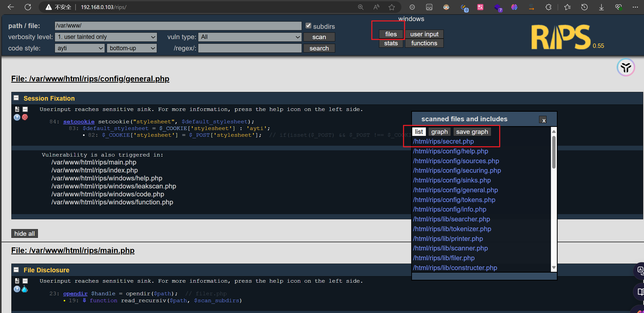Click the File: /var/www/html/rips/config/general.php heading
The height and width of the screenshot is (313, 644).
tap(90, 79)
